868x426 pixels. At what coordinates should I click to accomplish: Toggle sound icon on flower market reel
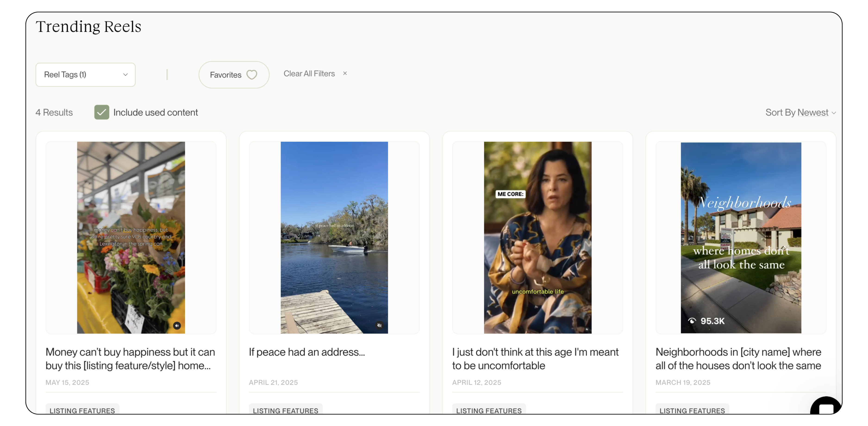177,325
